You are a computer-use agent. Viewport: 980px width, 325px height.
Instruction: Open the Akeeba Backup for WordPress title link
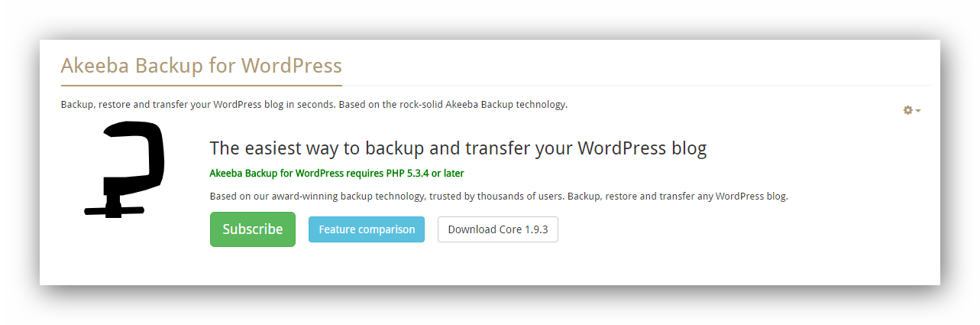201,66
